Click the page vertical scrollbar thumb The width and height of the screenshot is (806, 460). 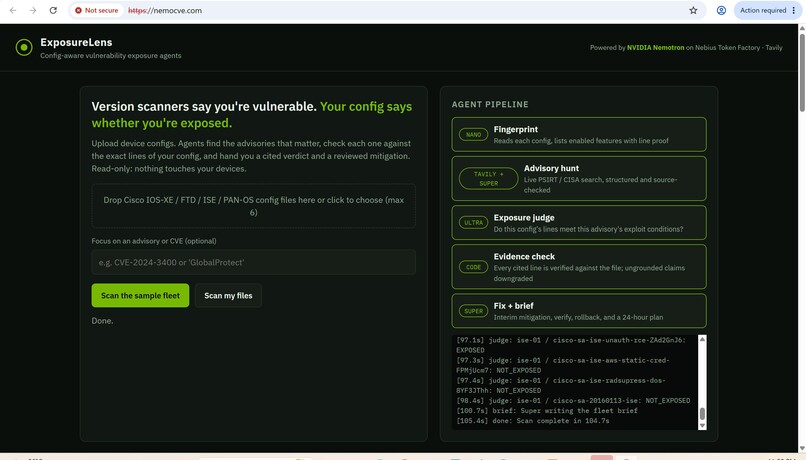(802, 72)
